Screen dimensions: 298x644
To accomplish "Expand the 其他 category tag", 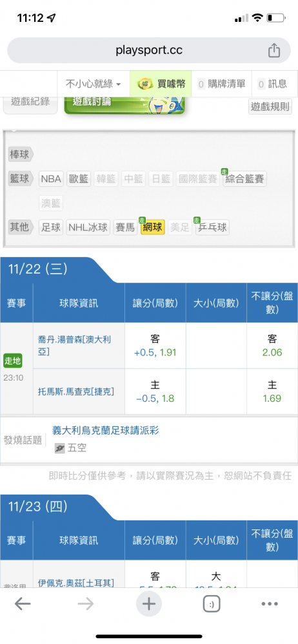I will pos(21,227).
